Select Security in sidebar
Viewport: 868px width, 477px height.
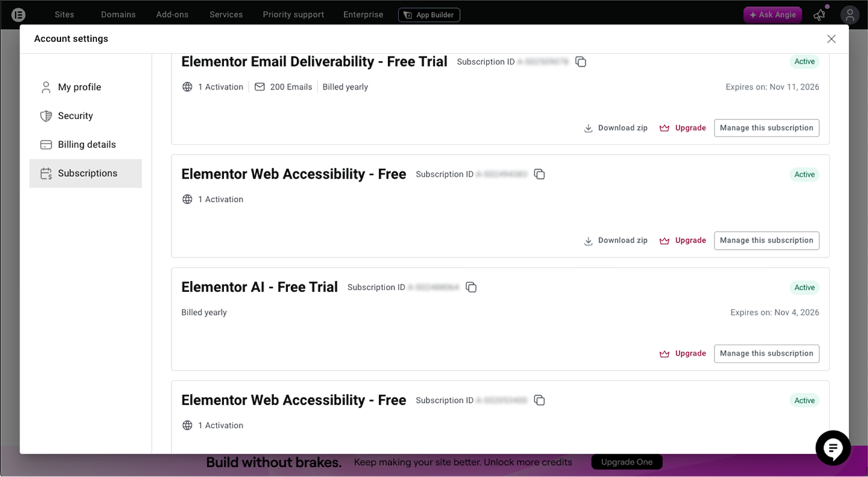[x=86, y=116]
